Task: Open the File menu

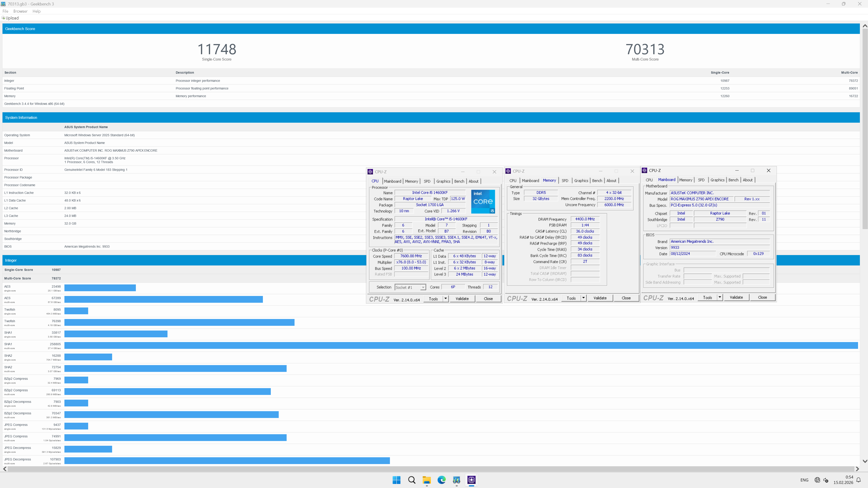Action: (x=5, y=11)
